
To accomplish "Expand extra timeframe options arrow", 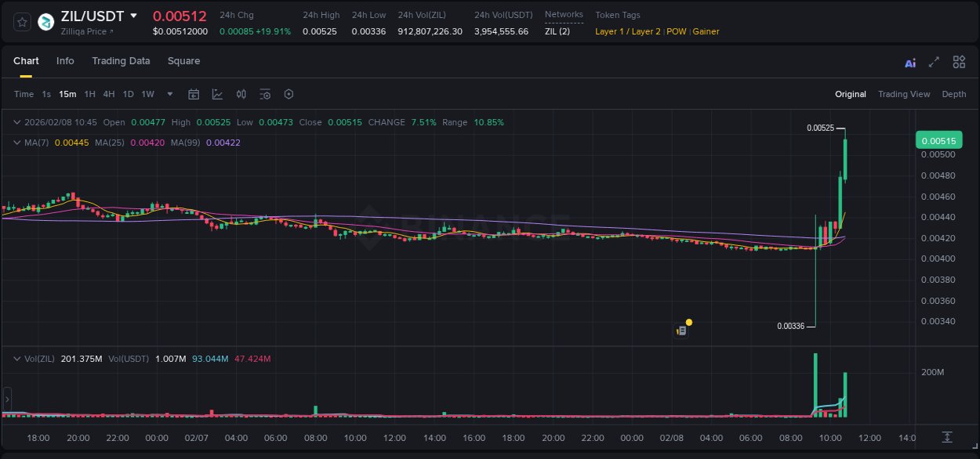I will [x=169, y=94].
